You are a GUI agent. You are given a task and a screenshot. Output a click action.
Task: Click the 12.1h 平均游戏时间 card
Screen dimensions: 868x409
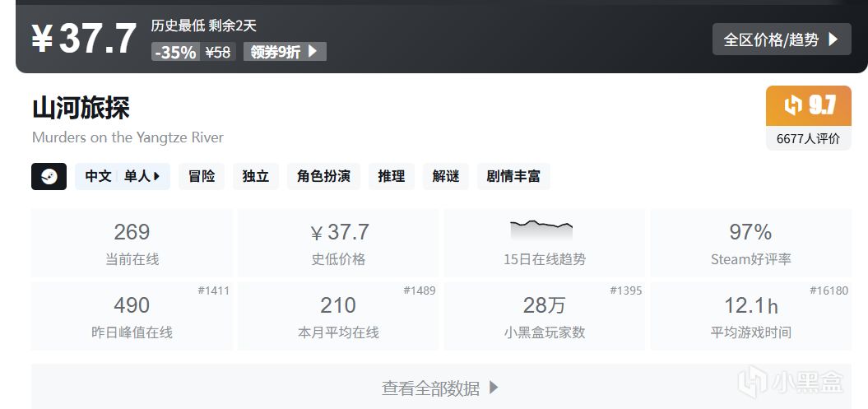point(751,316)
